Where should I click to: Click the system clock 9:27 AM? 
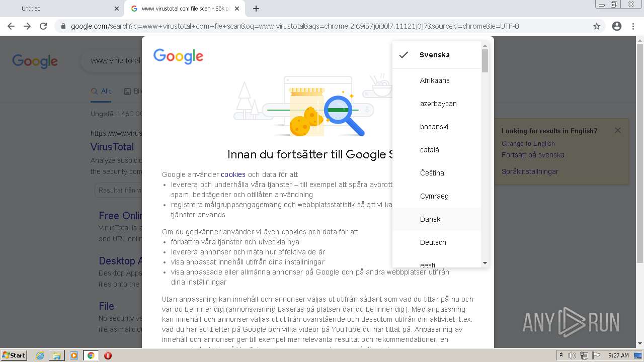(x=618, y=355)
